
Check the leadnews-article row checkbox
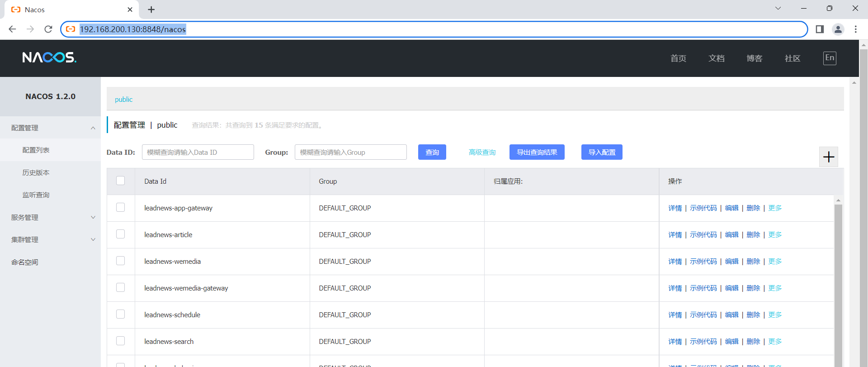pyautogui.click(x=120, y=234)
